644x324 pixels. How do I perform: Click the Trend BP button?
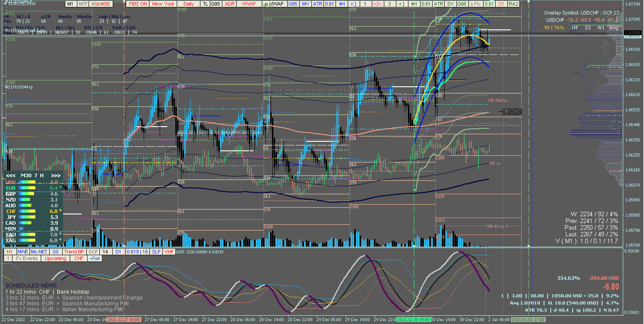(74, 252)
